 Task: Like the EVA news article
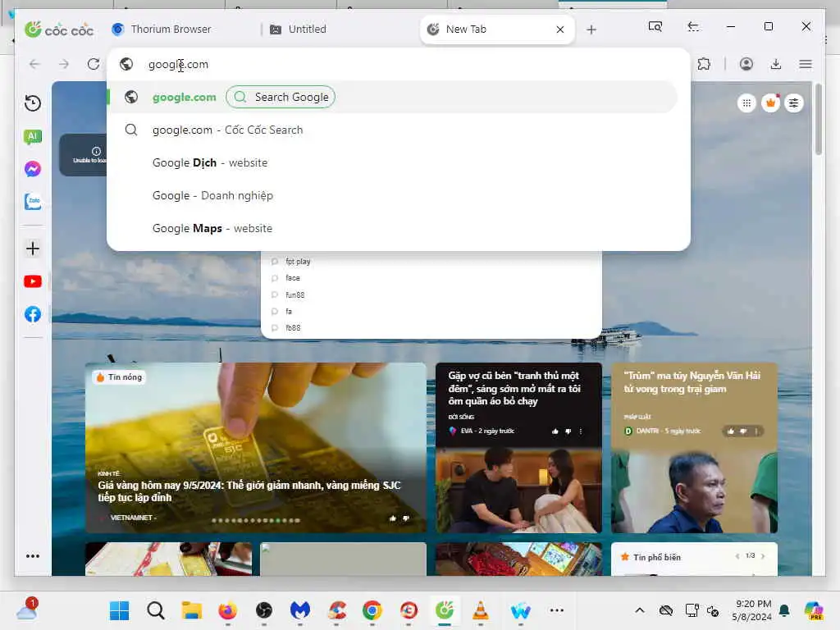555,431
